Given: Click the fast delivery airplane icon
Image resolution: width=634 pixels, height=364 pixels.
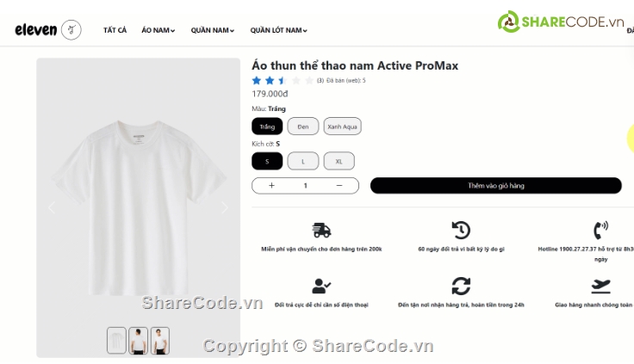Looking at the screenshot, I should point(601,286).
